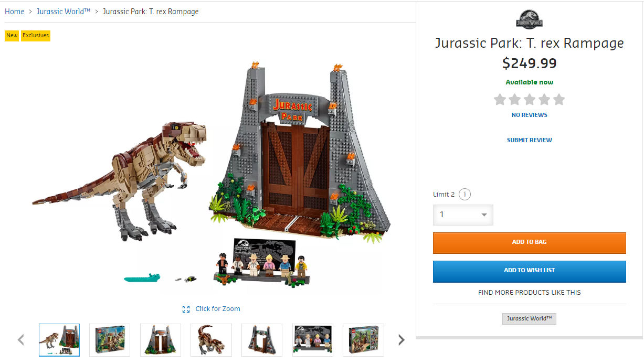Click the Jurassic World logo icon
The width and height of the screenshot is (644, 364).
[529, 19]
